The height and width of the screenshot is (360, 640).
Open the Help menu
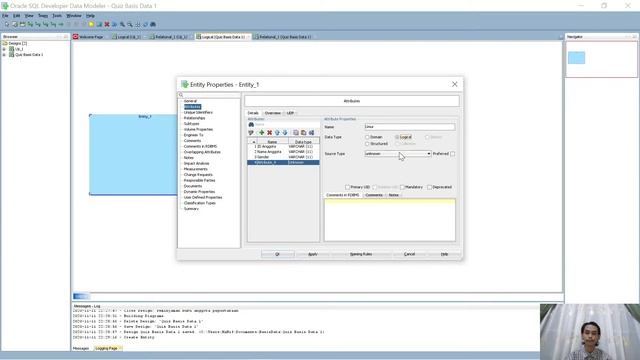[90, 16]
